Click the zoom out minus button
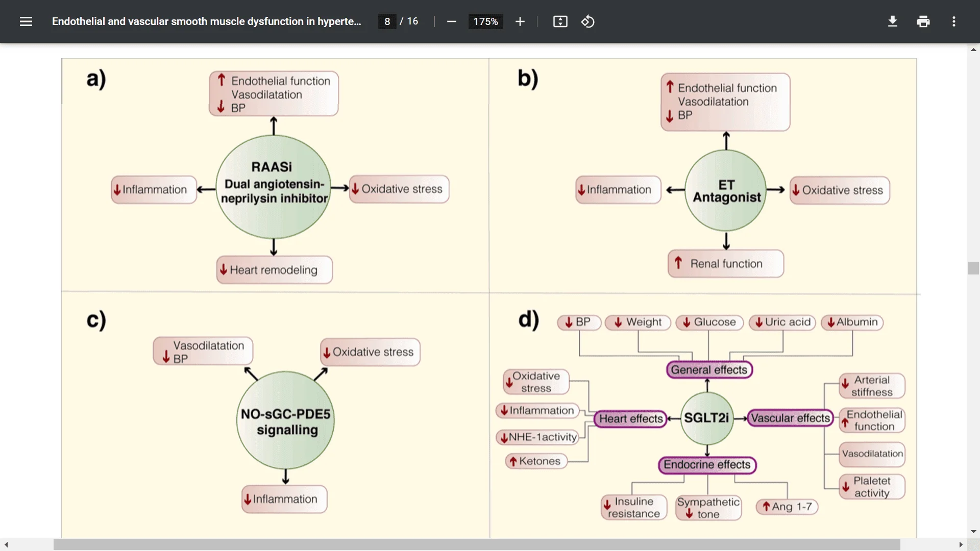 pos(451,21)
